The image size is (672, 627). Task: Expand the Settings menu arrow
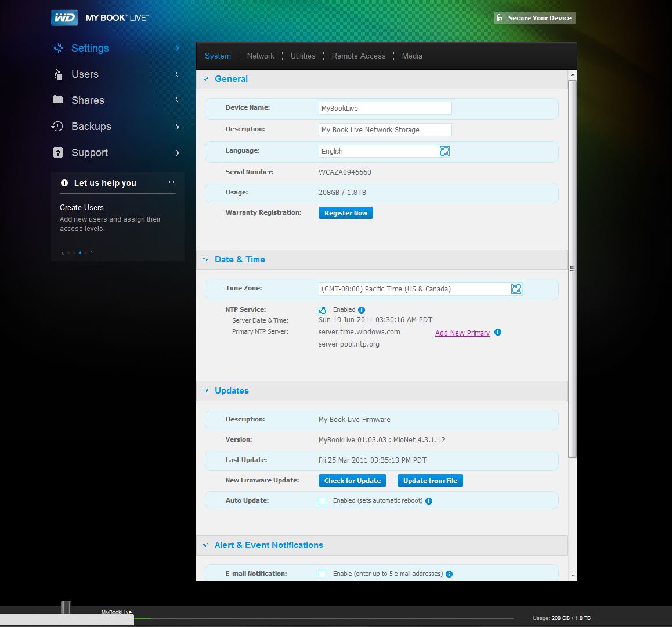pos(177,48)
